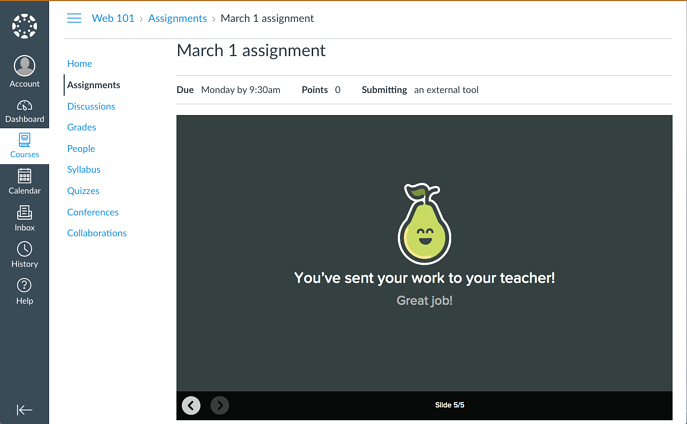Open the Home course page
687x424 pixels.
pos(79,64)
